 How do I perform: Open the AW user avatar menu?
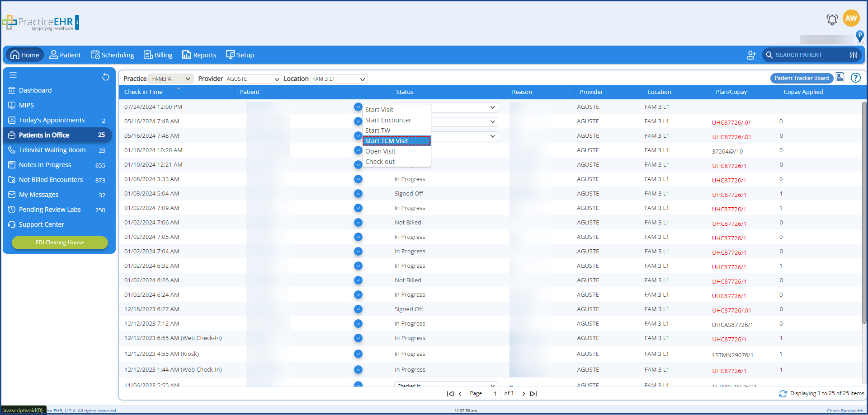coord(851,19)
